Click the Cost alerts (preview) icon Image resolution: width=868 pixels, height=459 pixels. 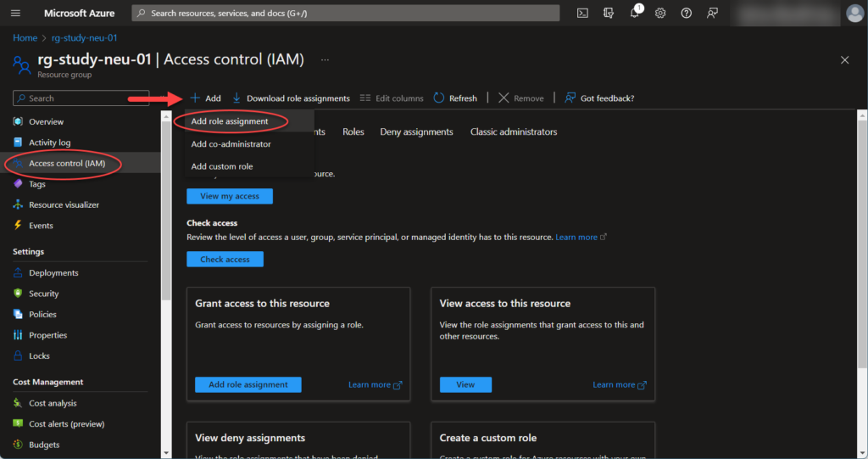point(18,423)
